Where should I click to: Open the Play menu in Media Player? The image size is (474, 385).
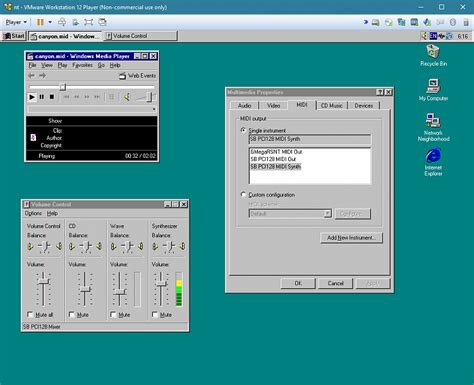[62, 65]
